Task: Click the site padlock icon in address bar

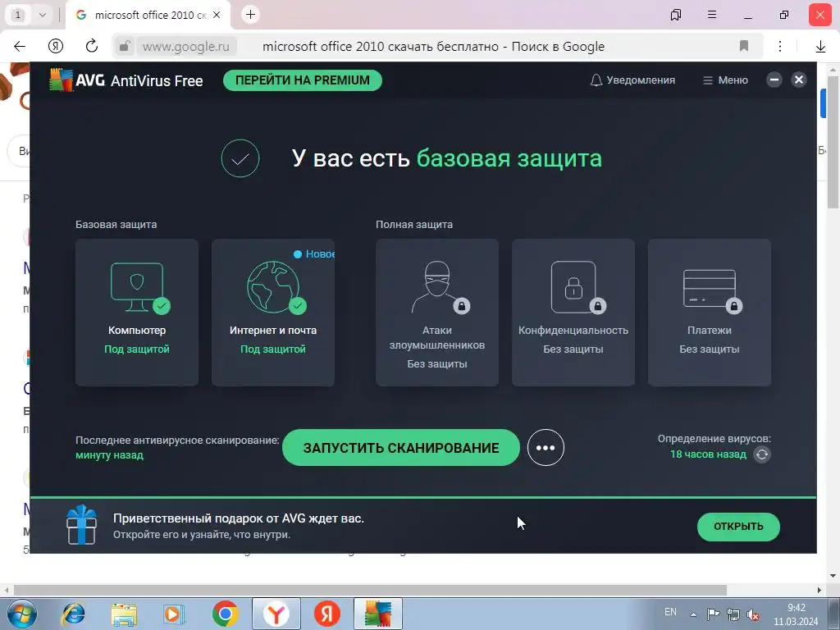Action: tap(125, 46)
